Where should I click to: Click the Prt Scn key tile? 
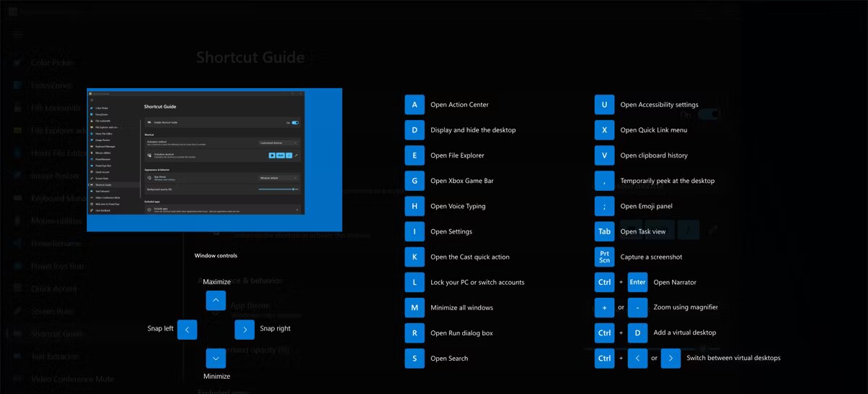(604, 257)
